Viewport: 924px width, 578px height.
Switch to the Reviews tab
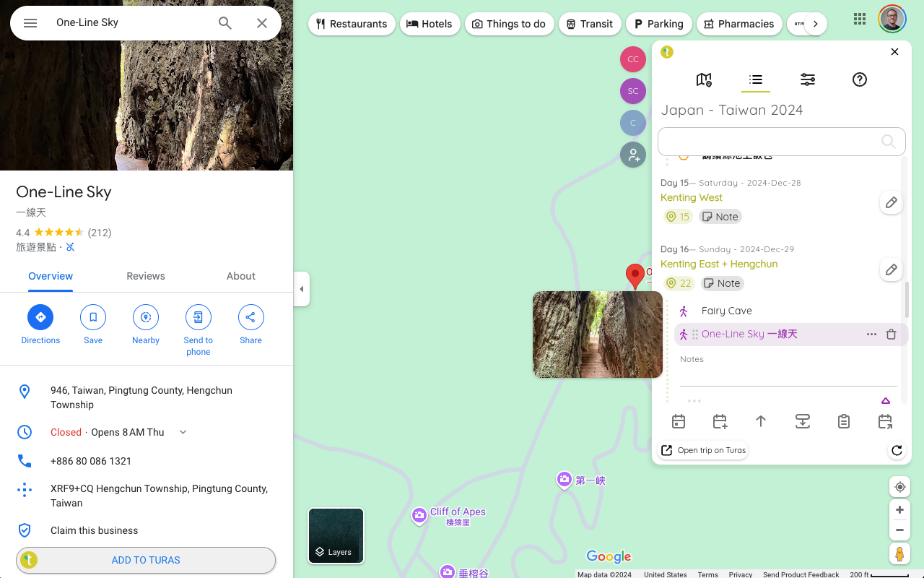point(146,276)
